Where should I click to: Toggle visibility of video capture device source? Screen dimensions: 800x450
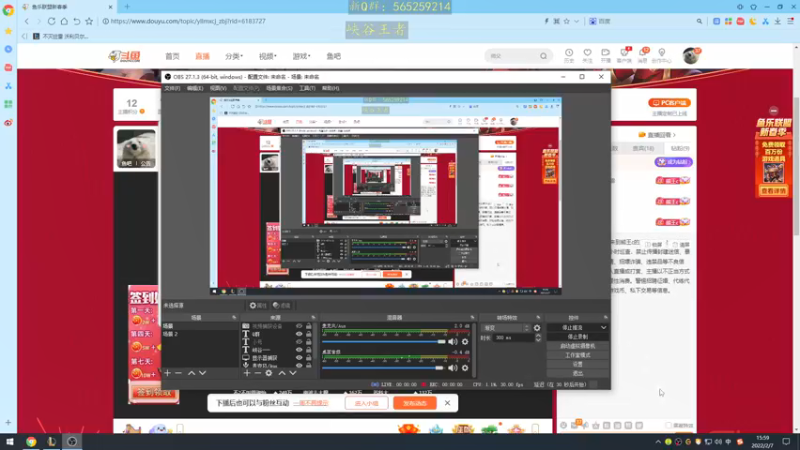(x=299, y=326)
